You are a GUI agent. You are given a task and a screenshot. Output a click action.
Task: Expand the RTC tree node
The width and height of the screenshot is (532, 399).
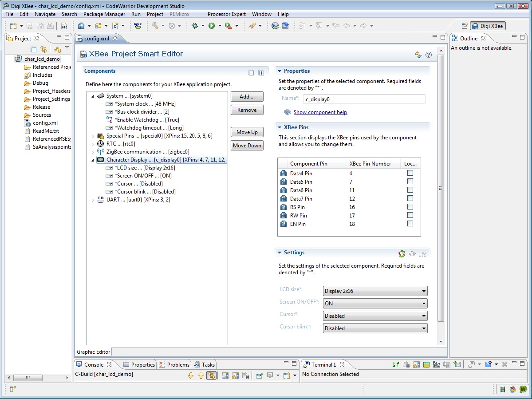[x=93, y=144]
